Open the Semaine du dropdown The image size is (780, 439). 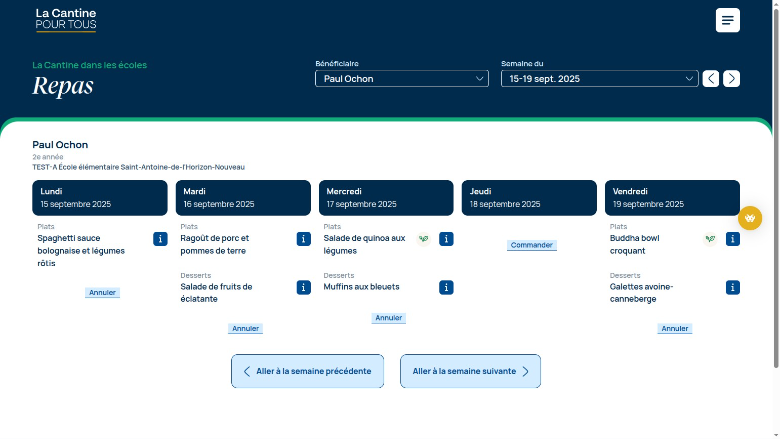[x=599, y=79]
